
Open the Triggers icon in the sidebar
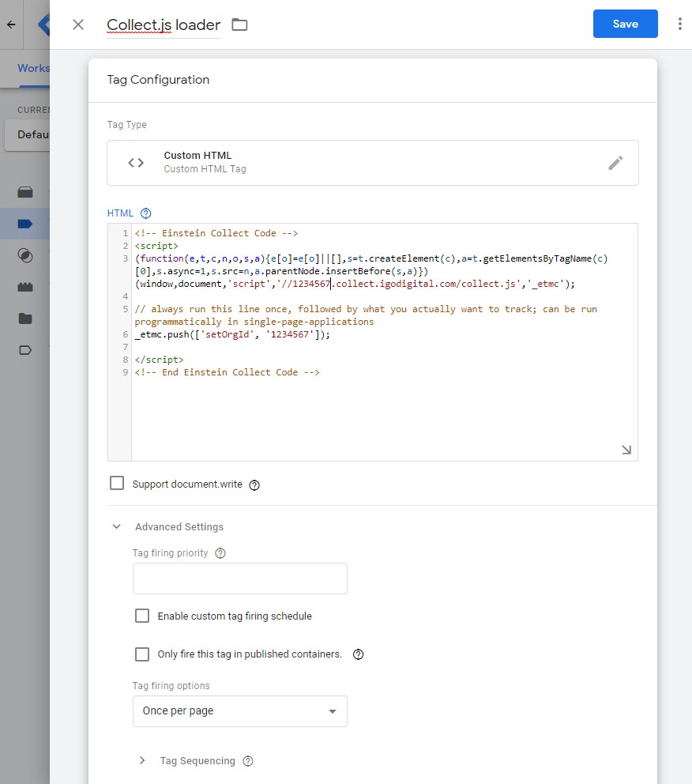25,255
